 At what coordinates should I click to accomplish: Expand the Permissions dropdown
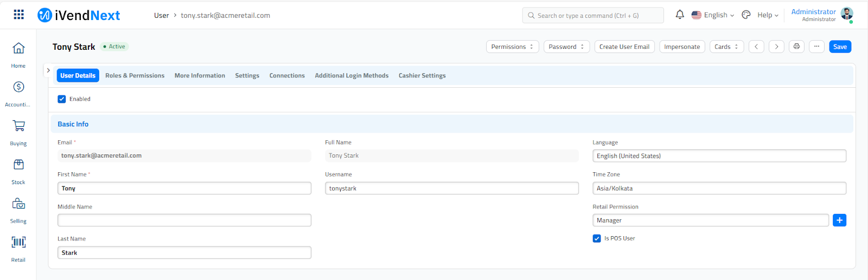(x=512, y=47)
